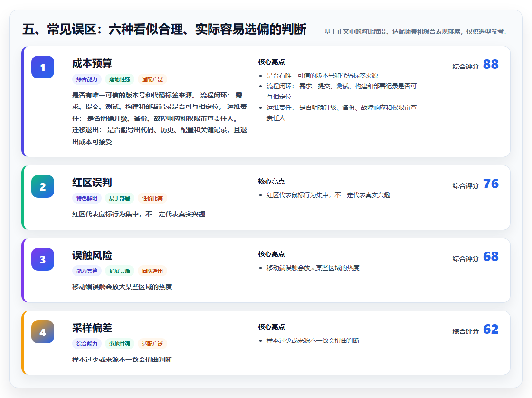Select the 团队适用 tag under 误触风险
The image size is (532, 398).
coord(152,271)
